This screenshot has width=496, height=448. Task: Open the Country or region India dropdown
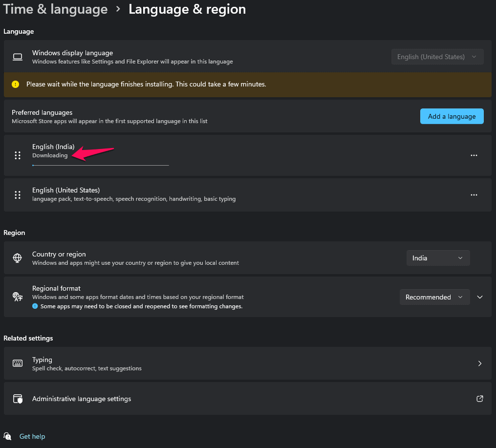tap(438, 258)
